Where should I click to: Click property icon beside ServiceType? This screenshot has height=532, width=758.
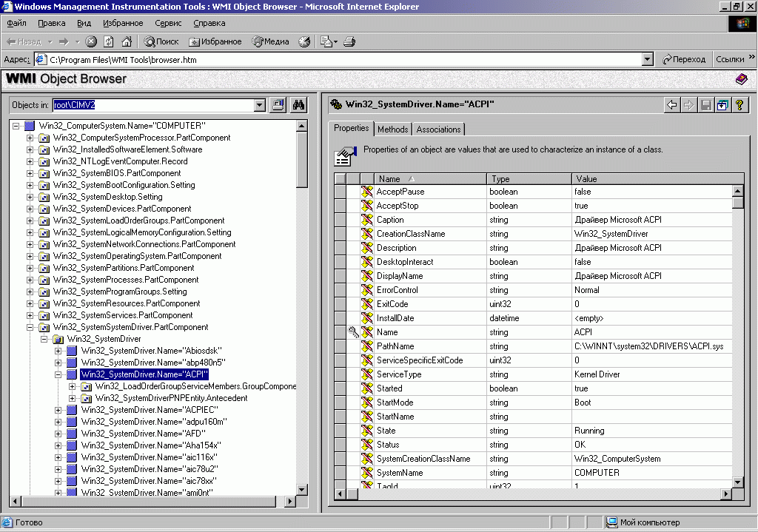tap(367, 374)
